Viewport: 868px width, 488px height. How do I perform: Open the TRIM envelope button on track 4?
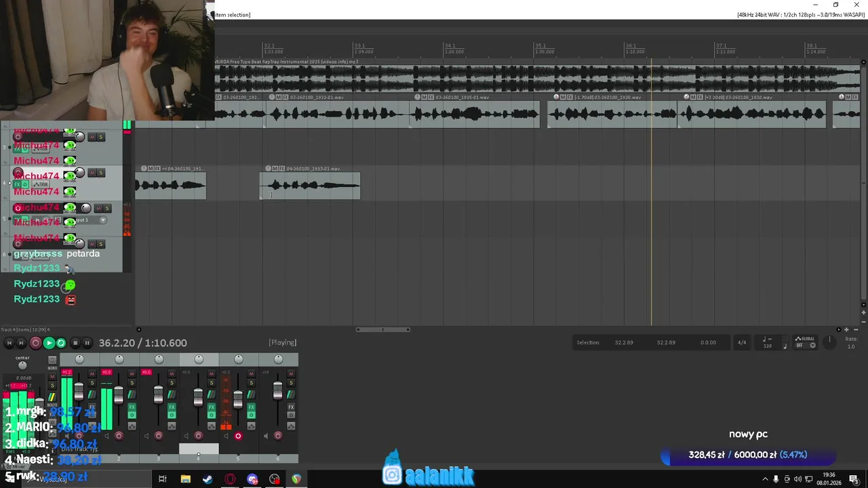pos(41,184)
